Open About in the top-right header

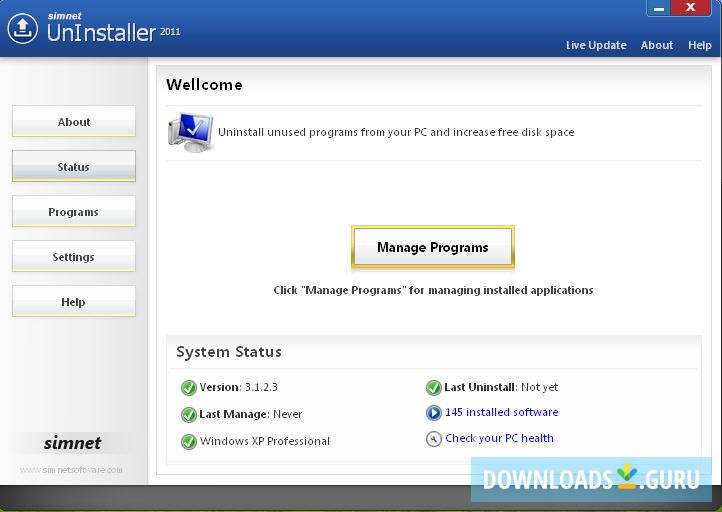(x=657, y=45)
